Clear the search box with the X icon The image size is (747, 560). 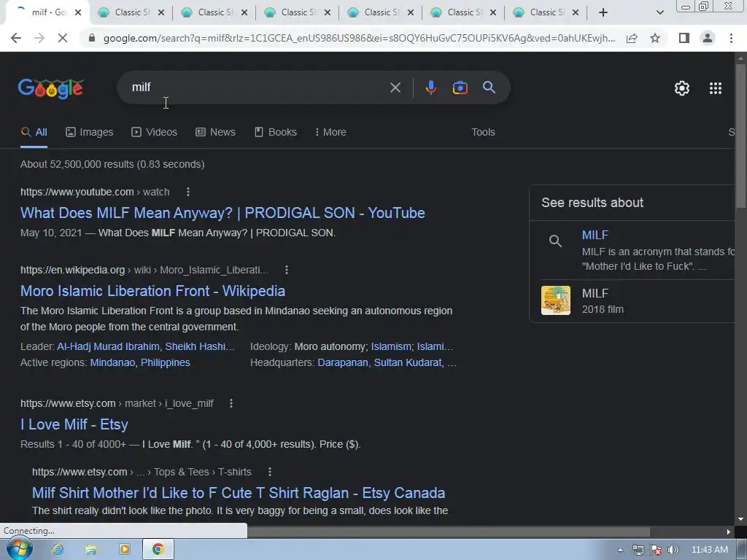(x=395, y=87)
